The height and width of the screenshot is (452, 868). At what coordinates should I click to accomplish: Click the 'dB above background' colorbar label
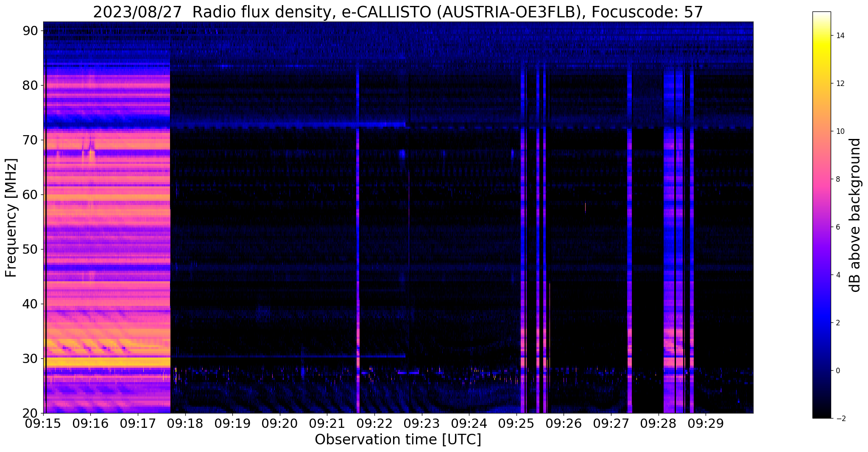tap(855, 215)
